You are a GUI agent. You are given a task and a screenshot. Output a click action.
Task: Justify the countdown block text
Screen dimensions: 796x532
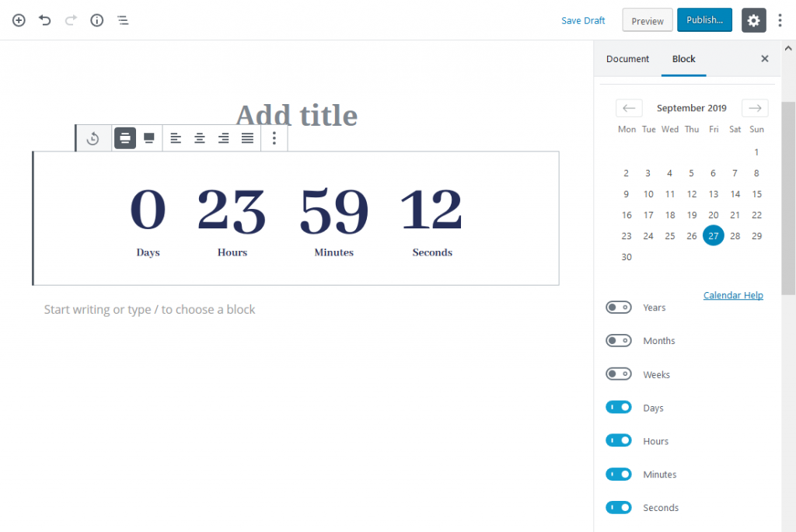click(247, 137)
